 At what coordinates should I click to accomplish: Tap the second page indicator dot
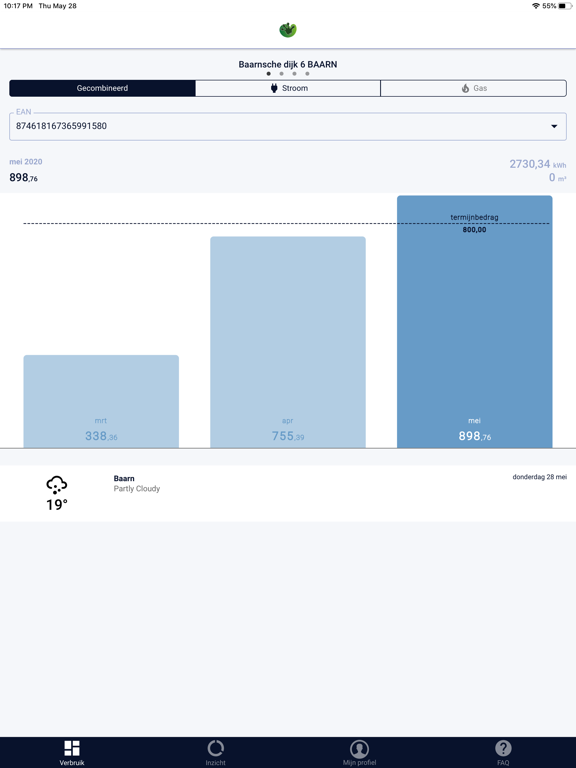coord(281,74)
